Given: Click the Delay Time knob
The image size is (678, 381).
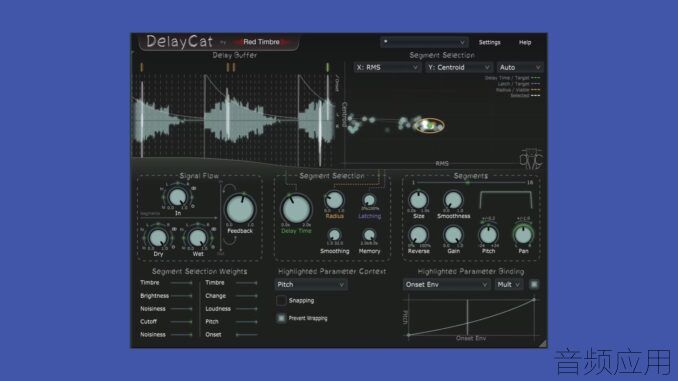Looking at the screenshot, I should pyautogui.click(x=296, y=208).
